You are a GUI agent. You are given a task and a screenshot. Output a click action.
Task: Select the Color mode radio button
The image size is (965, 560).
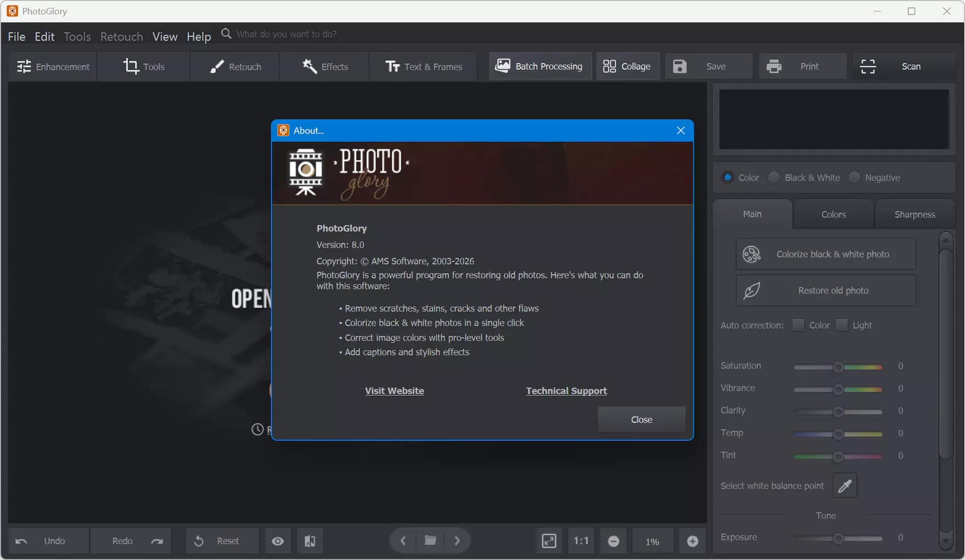tap(728, 177)
